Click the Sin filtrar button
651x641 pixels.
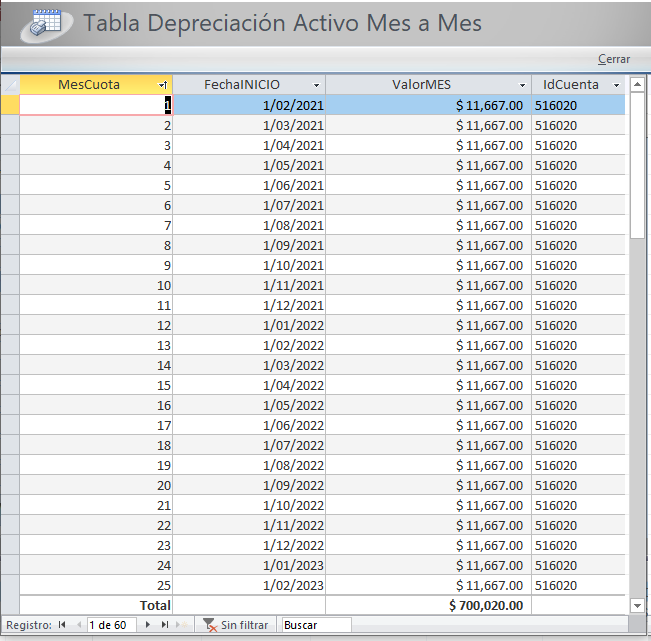(x=243, y=625)
